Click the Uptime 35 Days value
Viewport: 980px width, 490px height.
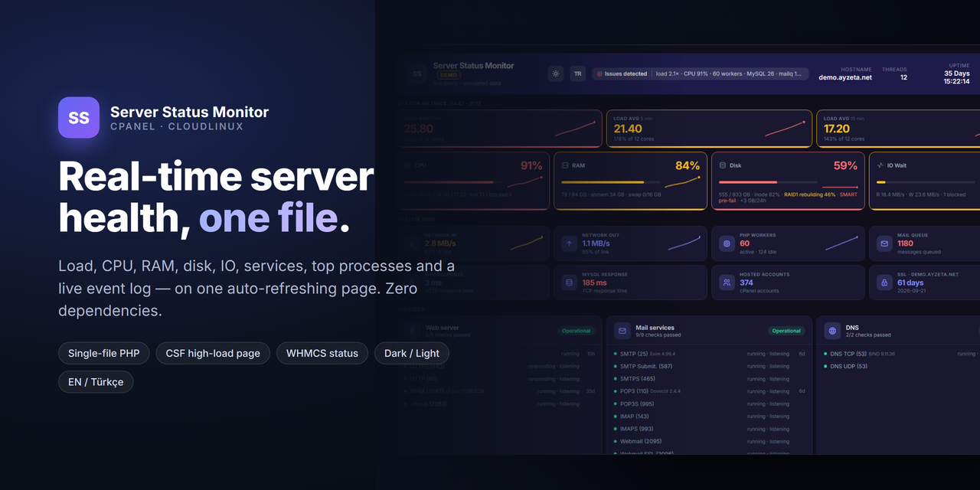[956, 73]
